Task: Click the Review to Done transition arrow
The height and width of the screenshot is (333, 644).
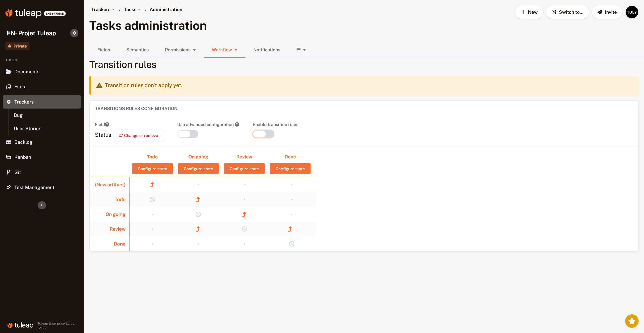Action: (290, 229)
